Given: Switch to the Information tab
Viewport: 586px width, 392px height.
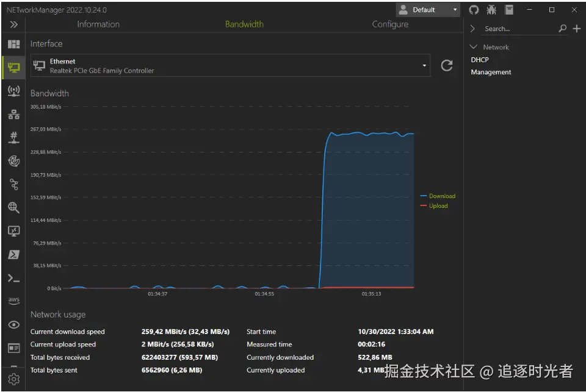Looking at the screenshot, I should point(98,24).
